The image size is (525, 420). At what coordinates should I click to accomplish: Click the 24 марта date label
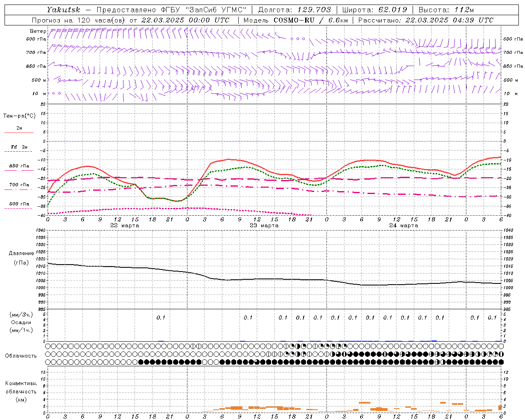(404, 226)
